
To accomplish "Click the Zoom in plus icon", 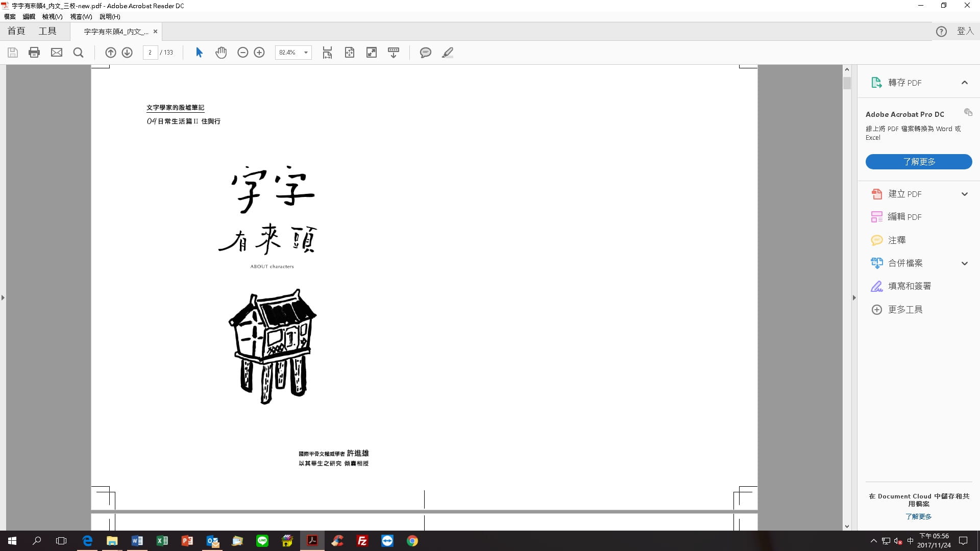I will [x=259, y=53].
